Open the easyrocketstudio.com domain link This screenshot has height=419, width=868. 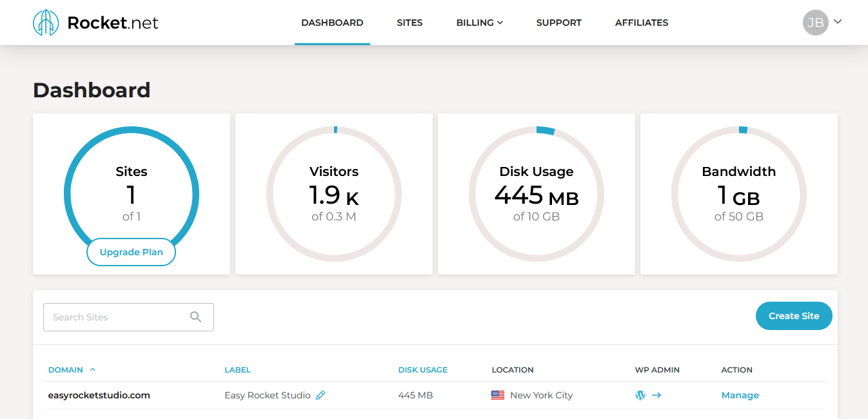(99, 395)
